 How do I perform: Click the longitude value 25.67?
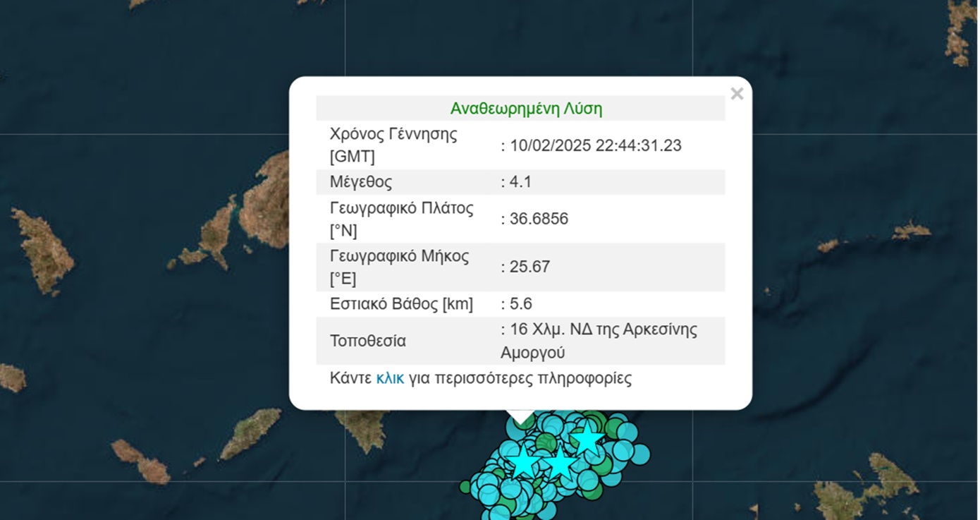tap(529, 267)
